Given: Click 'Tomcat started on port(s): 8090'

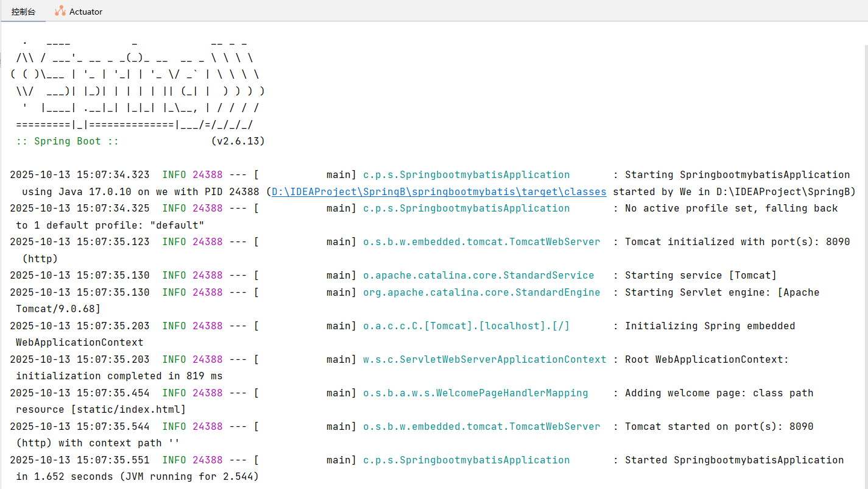Looking at the screenshot, I should (x=719, y=426).
